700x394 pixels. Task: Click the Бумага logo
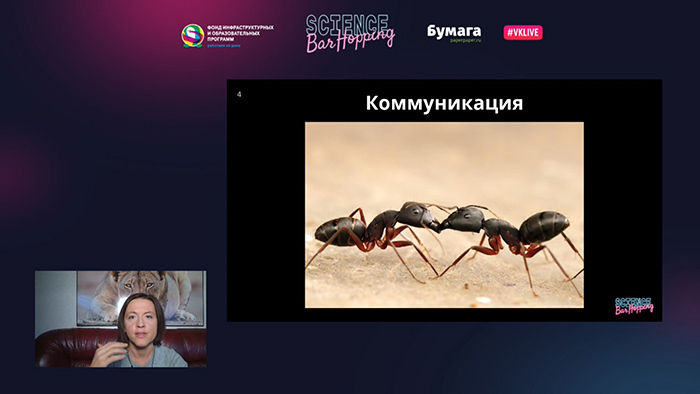[x=454, y=31]
